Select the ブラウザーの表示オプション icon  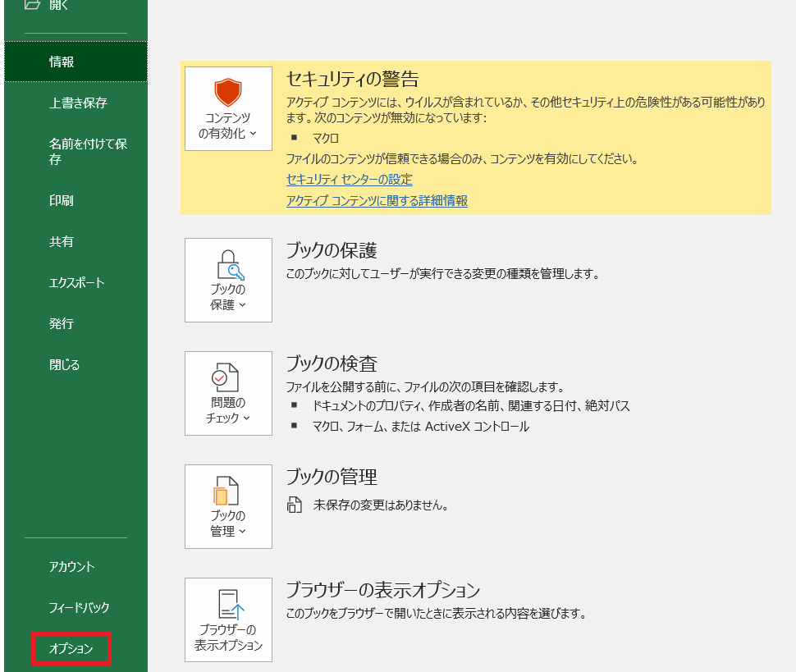pyautogui.click(x=228, y=603)
